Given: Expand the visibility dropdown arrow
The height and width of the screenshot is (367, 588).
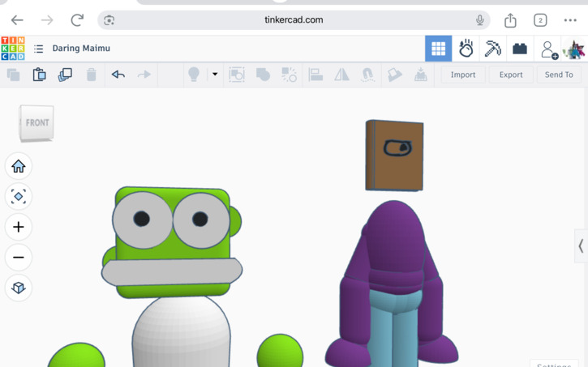Looking at the screenshot, I should click(x=215, y=75).
